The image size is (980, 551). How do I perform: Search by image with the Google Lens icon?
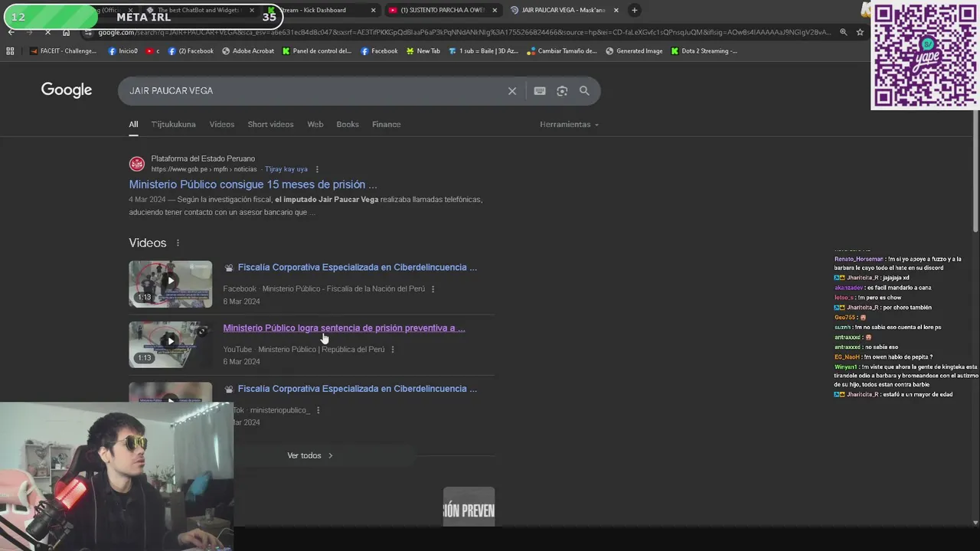tap(562, 91)
